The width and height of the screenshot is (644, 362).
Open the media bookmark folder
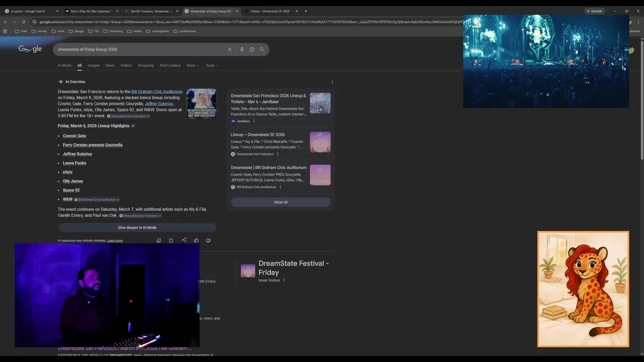pos(134,31)
